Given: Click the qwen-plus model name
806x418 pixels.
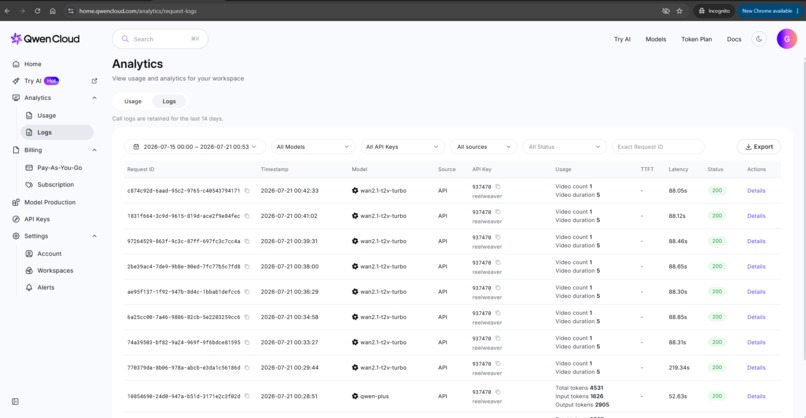Looking at the screenshot, I should pos(374,396).
